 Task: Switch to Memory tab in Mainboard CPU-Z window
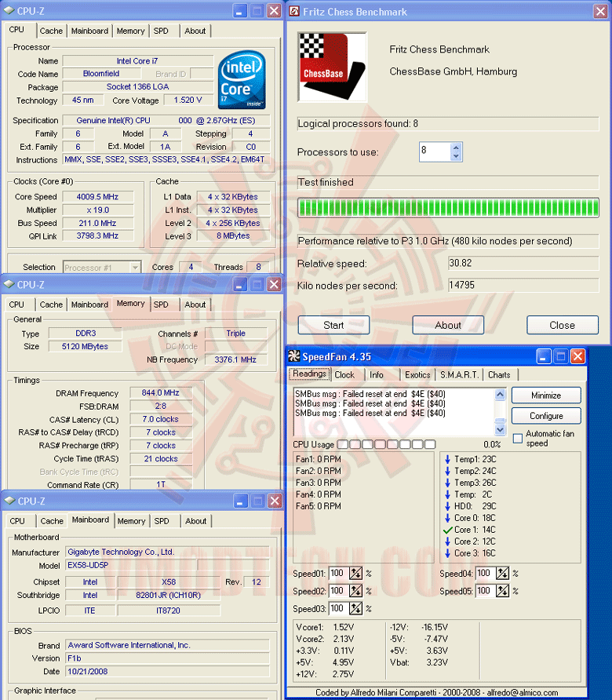pyautogui.click(x=131, y=521)
